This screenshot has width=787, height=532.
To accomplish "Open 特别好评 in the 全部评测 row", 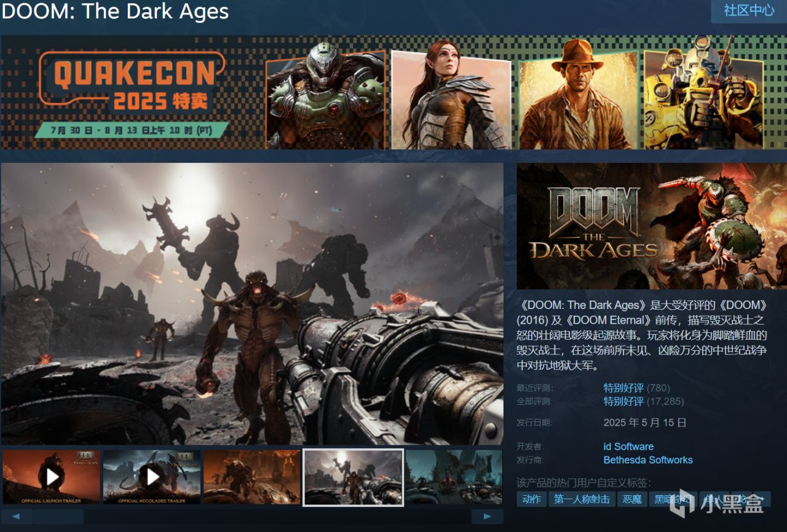I will click(623, 402).
